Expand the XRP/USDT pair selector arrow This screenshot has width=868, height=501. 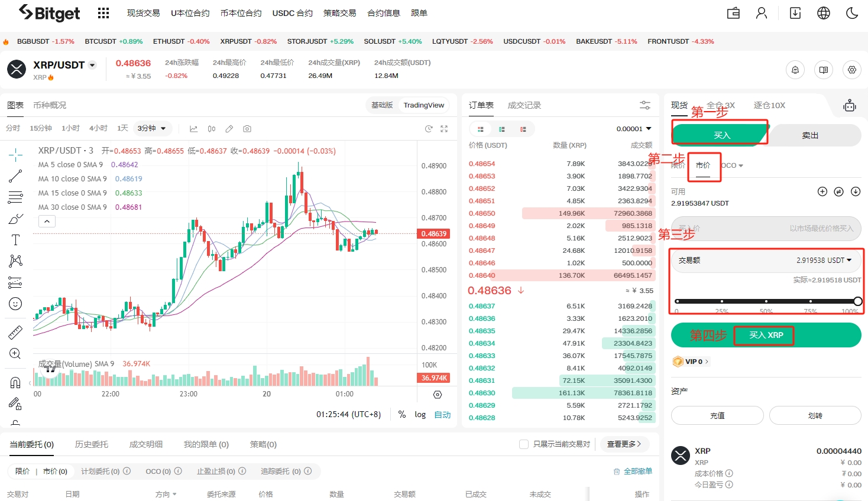pyautogui.click(x=92, y=66)
